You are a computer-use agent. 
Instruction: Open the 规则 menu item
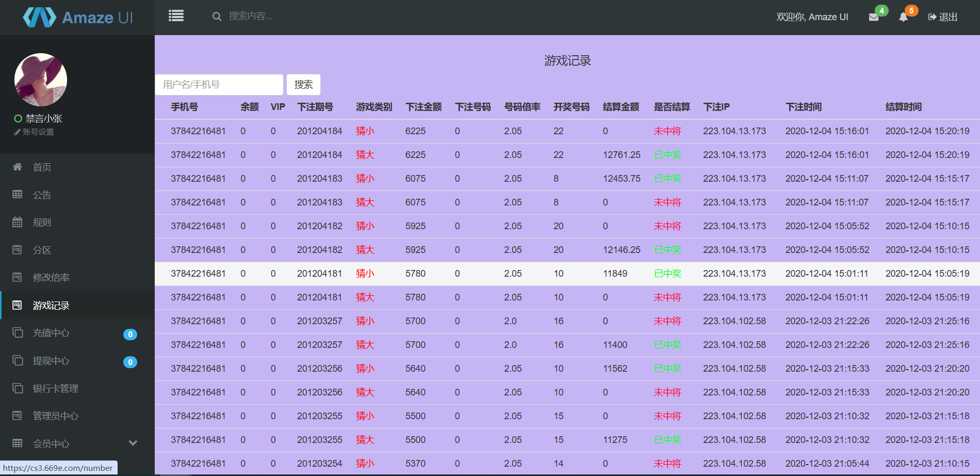pos(77,223)
